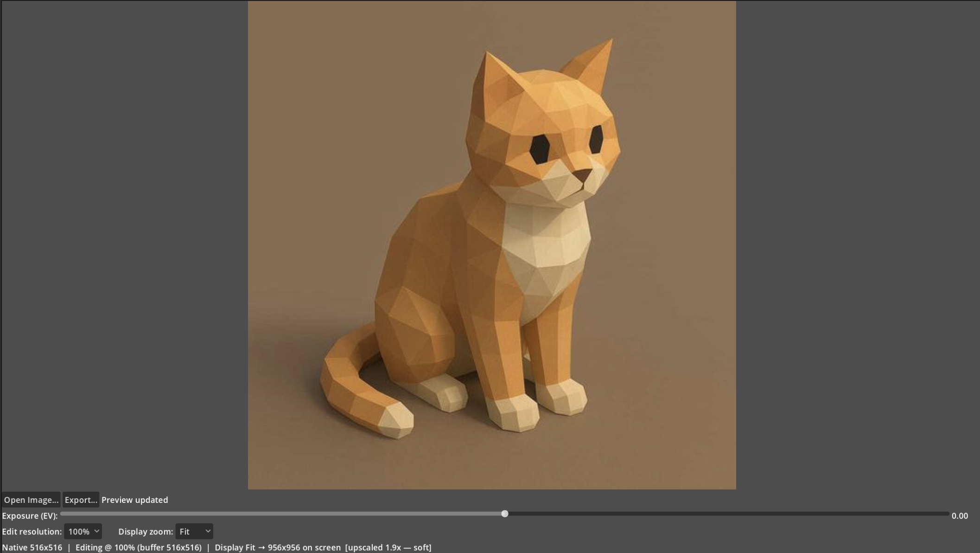Screen dimensions: 980x553
Task: Open the Display zoom dropdown
Action: (x=194, y=532)
